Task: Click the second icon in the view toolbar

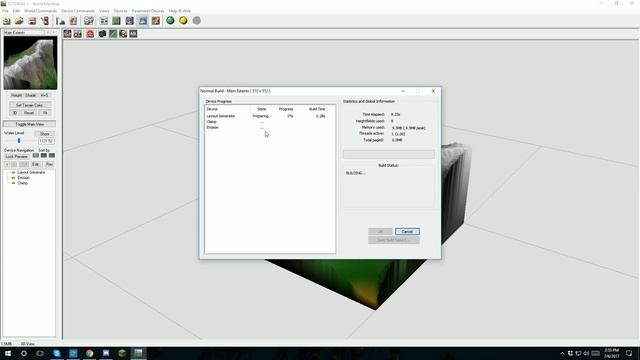Action: tap(78, 34)
